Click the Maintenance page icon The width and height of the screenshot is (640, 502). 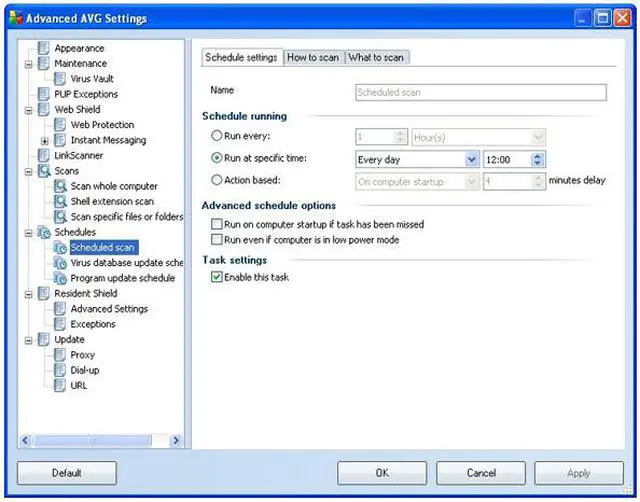44,63
